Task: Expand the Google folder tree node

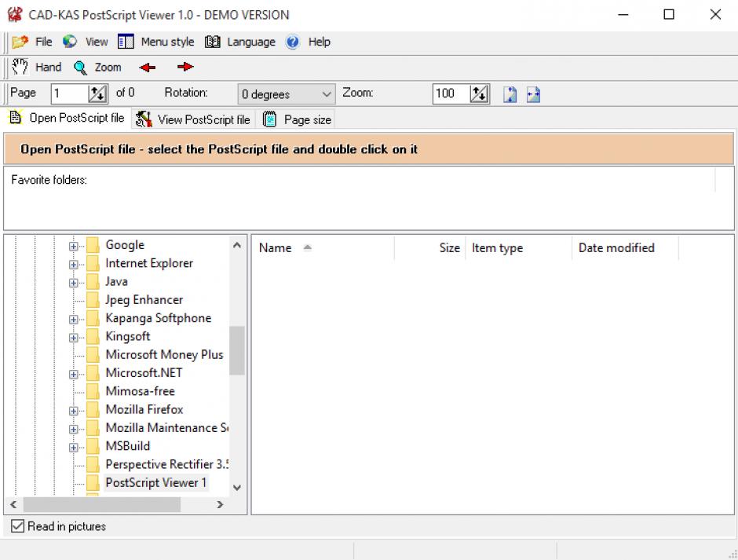Action: (74, 246)
